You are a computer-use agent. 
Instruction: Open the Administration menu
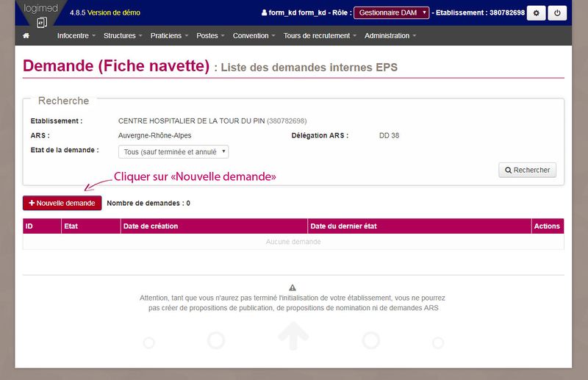(390, 35)
